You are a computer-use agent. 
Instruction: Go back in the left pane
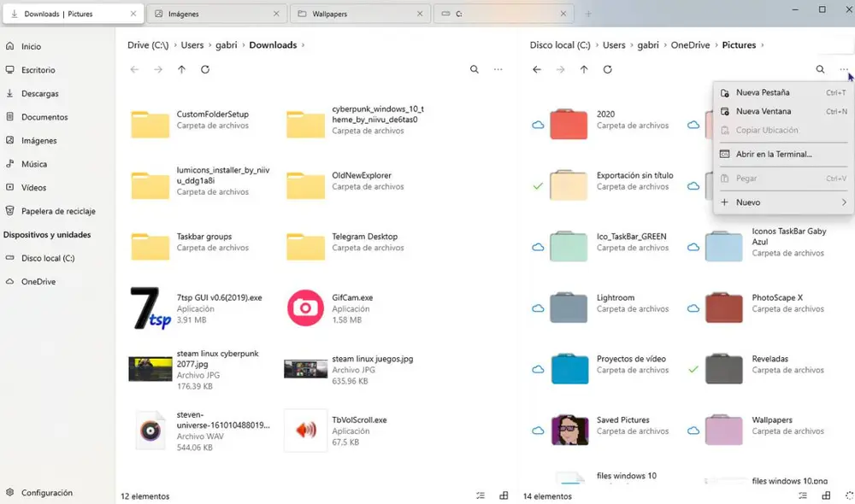coord(134,69)
